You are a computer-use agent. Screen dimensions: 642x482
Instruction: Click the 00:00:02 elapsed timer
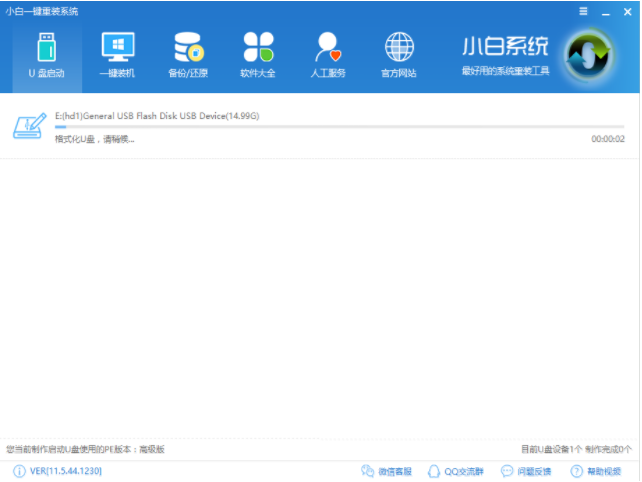click(x=608, y=139)
